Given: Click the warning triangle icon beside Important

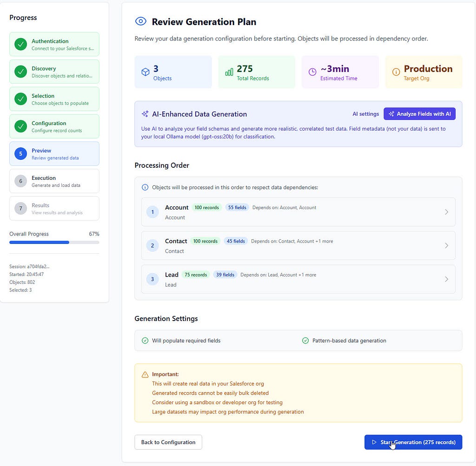Looking at the screenshot, I should point(145,374).
